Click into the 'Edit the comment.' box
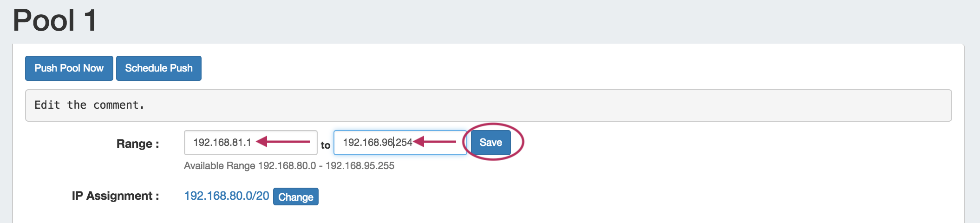 click(488, 105)
